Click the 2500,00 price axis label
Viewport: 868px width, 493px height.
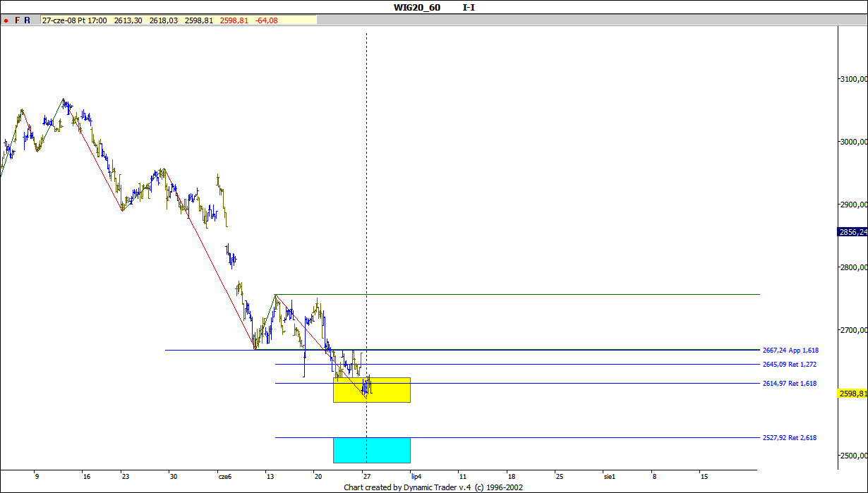(853, 456)
